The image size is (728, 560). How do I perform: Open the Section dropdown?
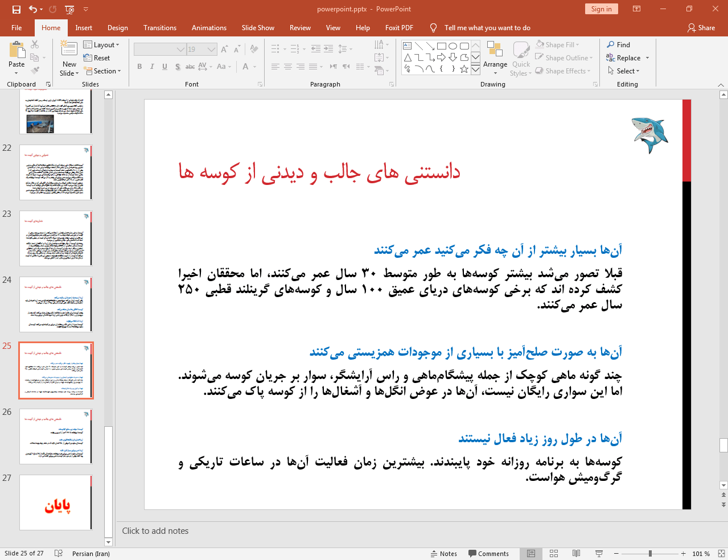pyautogui.click(x=102, y=71)
